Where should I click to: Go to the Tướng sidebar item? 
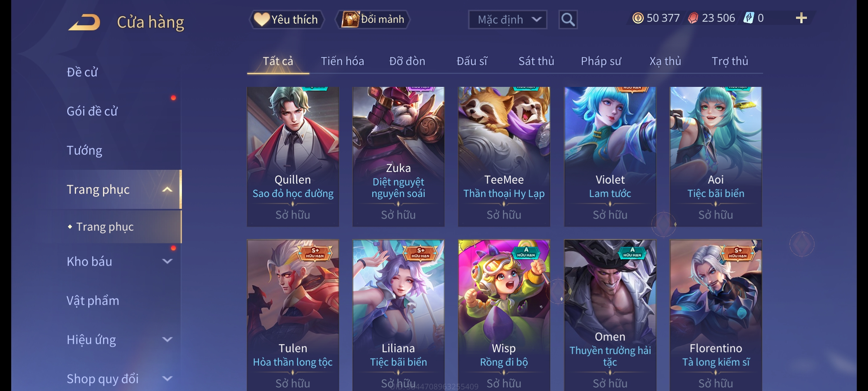click(x=84, y=150)
